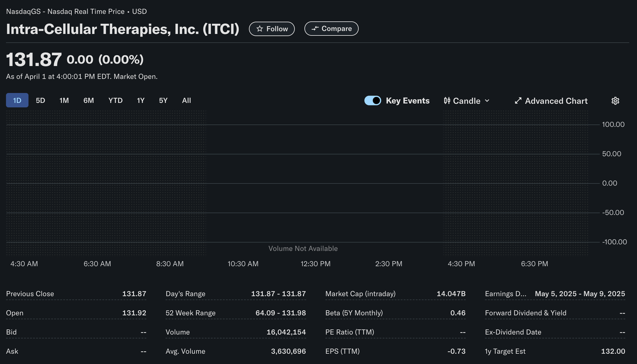637x364 pixels.
Task: Click the earnings date May 5, 2025 - May 9, 2025
Action: (580, 294)
